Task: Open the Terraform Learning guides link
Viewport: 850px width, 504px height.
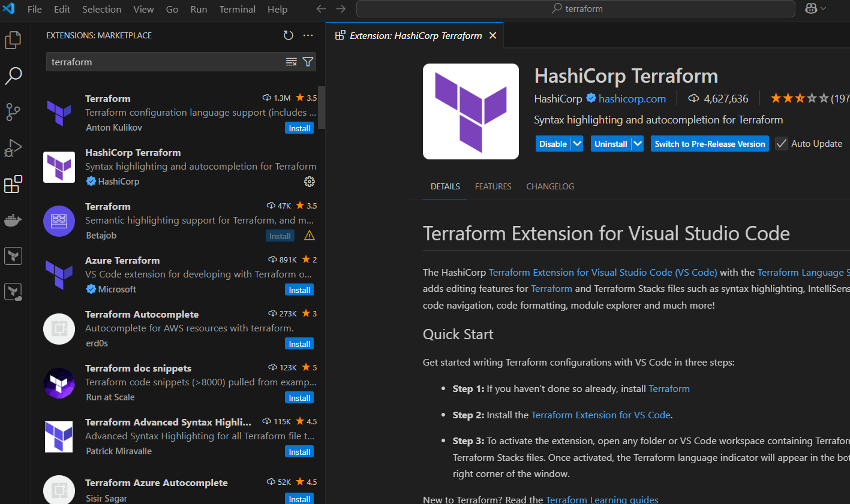Action: coord(602,499)
